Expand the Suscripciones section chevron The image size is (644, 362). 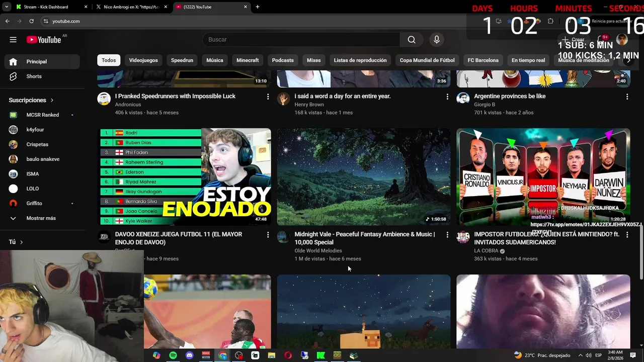(52, 100)
